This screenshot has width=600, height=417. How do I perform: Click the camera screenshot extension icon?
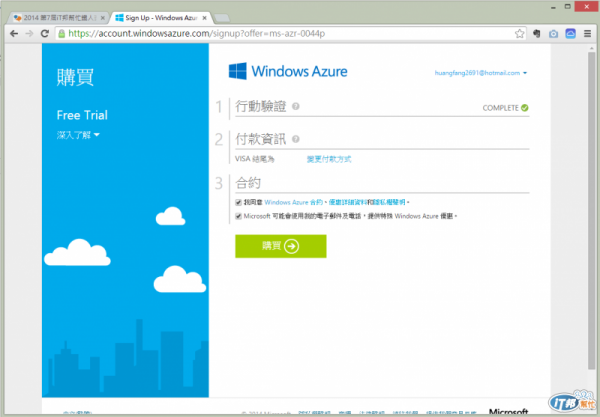tap(553, 34)
